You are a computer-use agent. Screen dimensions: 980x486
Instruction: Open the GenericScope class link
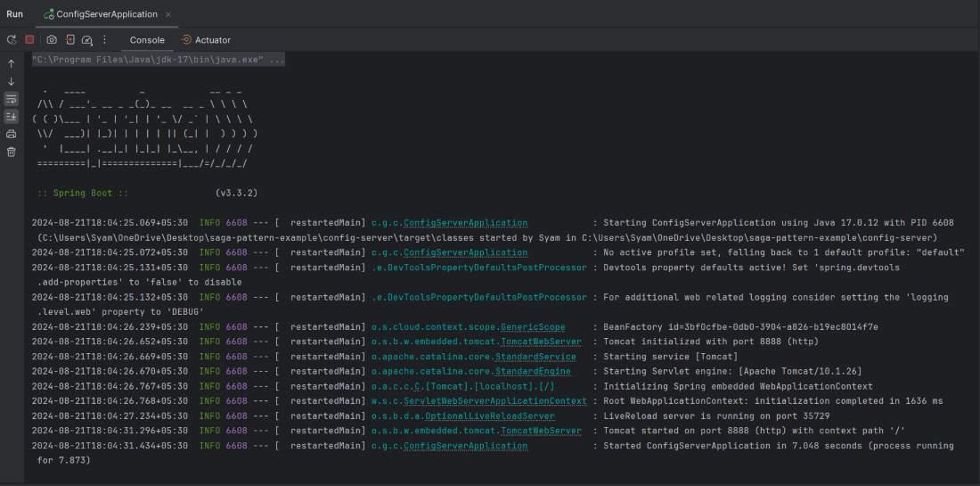coord(533,326)
